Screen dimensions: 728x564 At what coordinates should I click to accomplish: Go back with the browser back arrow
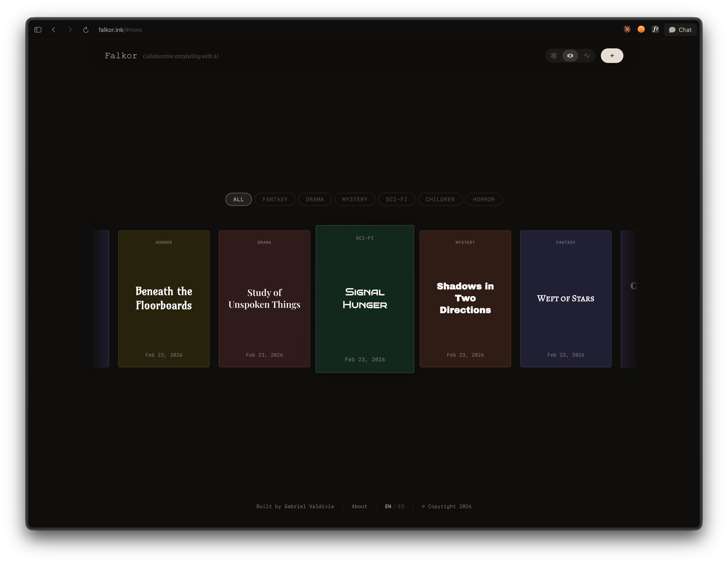coord(54,30)
